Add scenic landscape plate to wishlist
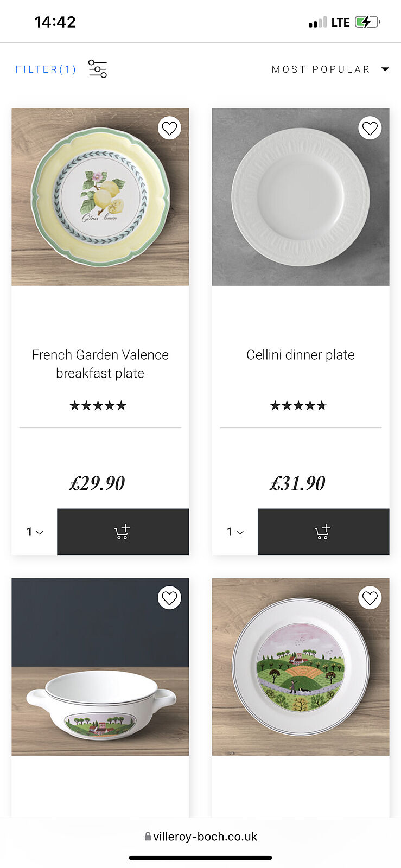 point(370,598)
